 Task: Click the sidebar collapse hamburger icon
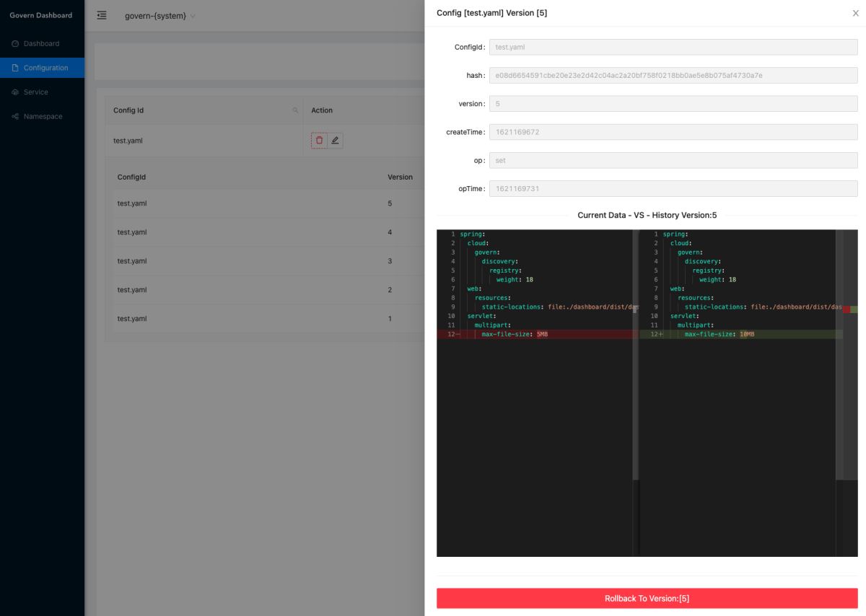tap(102, 16)
